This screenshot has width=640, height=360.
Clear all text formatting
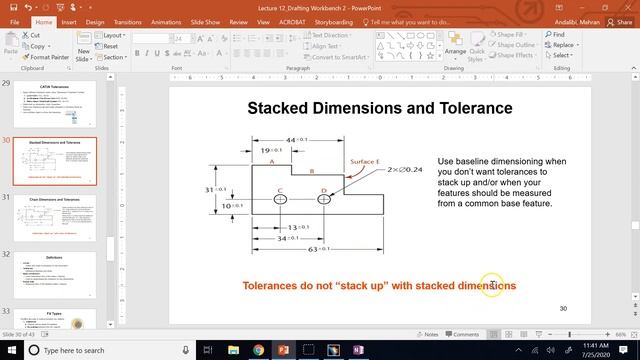(224, 39)
